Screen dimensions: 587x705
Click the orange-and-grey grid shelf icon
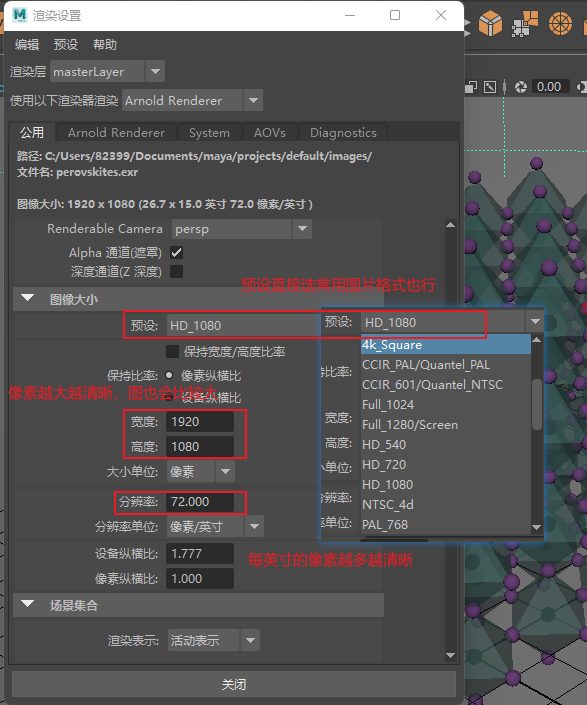(x=525, y=24)
